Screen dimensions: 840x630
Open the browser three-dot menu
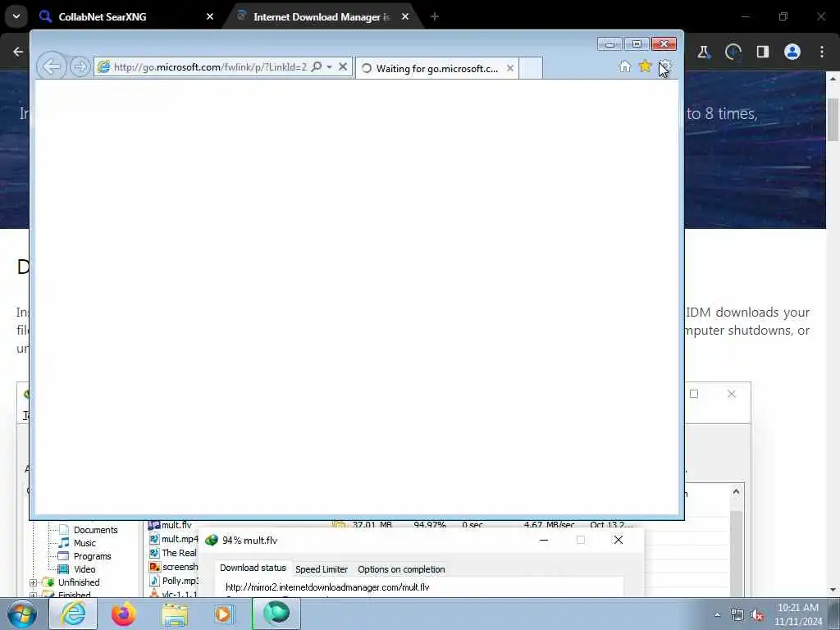point(822,52)
